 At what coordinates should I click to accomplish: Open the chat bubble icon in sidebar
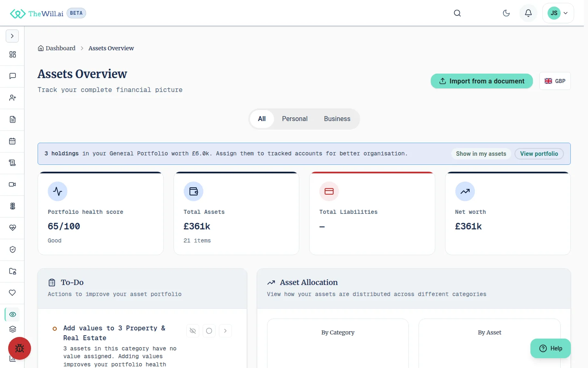(x=13, y=76)
